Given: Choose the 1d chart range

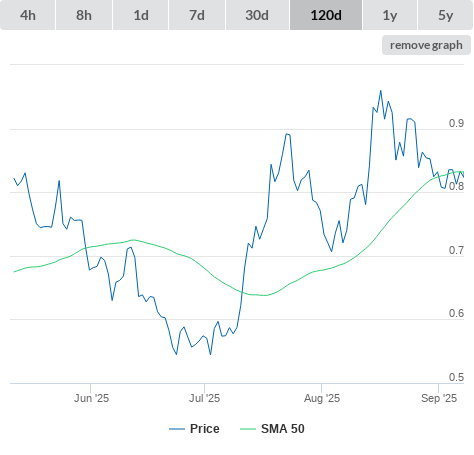Looking at the screenshot, I should coord(141,15).
